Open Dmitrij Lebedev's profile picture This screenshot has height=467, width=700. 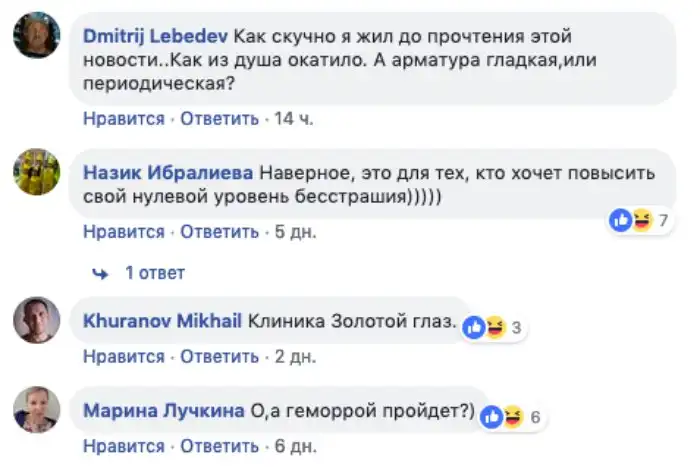pyautogui.click(x=34, y=35)
